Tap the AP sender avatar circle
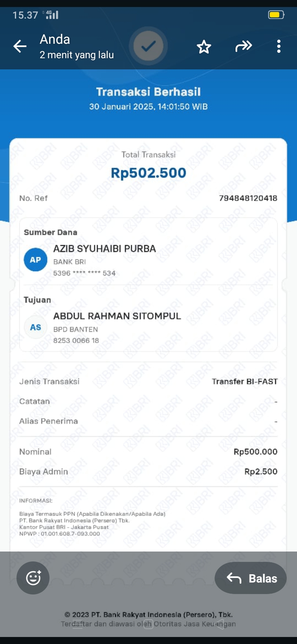This screenshot has height=644, width=297. click(x=35, y=260)
